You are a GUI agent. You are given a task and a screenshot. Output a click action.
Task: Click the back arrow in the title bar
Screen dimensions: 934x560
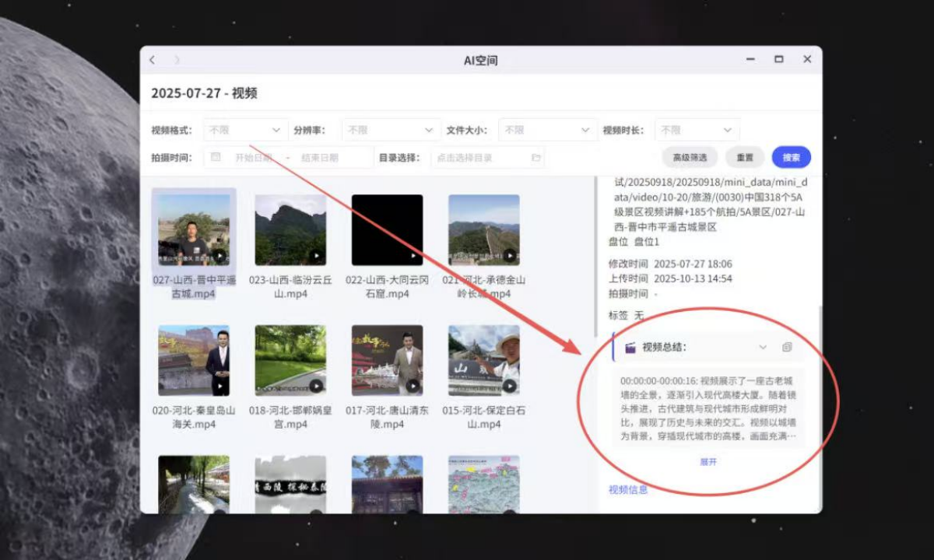pyautogui.click(x=152, y=59)
